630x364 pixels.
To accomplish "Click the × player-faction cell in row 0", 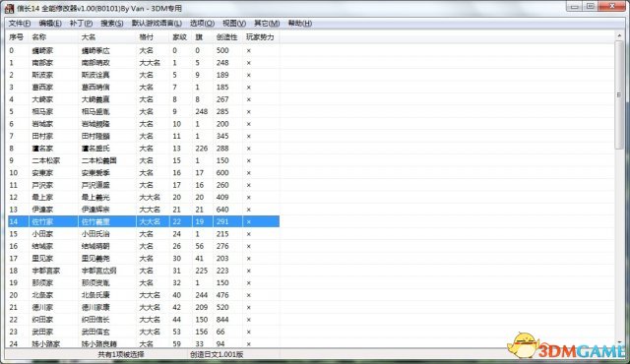I will coord(249,50).
